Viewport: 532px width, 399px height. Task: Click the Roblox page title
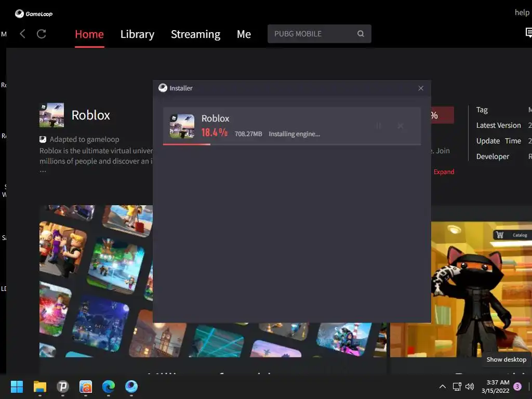pyautogui.click(x=90, y=115)
